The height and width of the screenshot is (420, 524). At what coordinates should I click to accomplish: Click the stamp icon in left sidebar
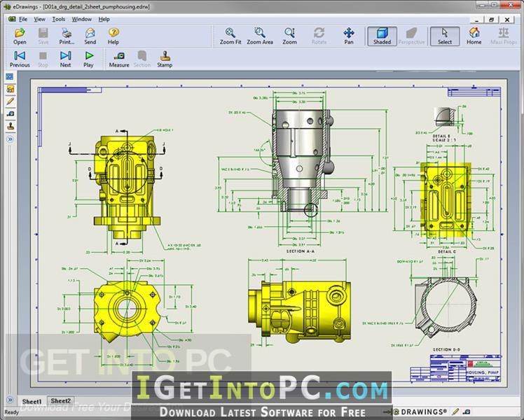(x=10, y=126)
